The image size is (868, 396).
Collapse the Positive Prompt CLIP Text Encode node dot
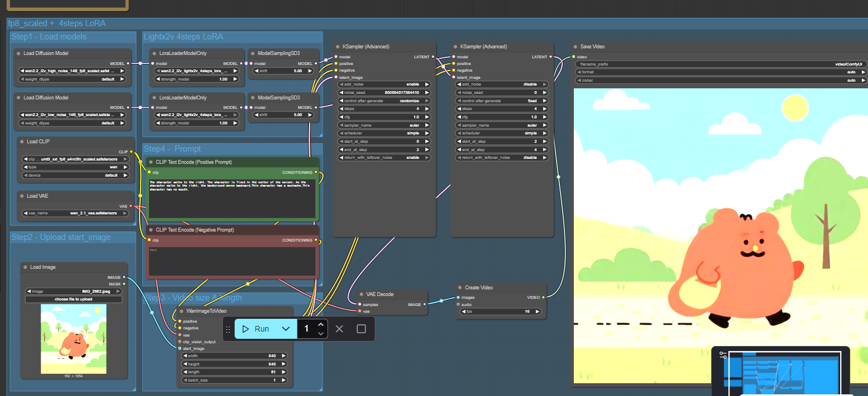[x=150, y=162]
